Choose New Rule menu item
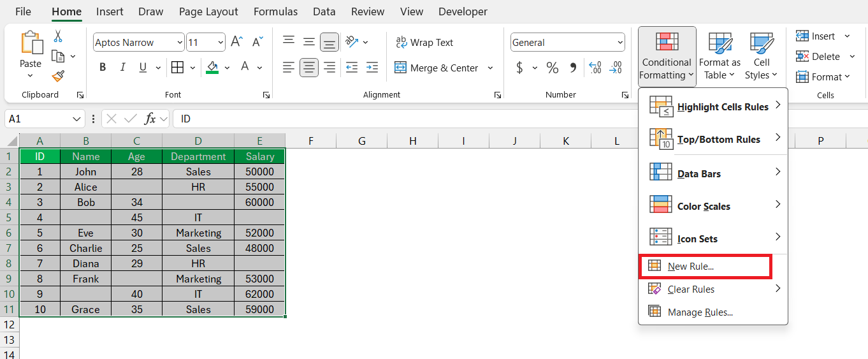Image resolution: width=868 pixels, height=359 pixels. click(x=705, y=267)
